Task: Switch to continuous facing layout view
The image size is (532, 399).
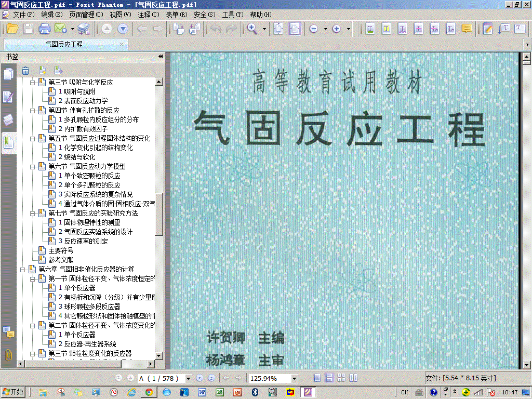Action: click(341, 378)
